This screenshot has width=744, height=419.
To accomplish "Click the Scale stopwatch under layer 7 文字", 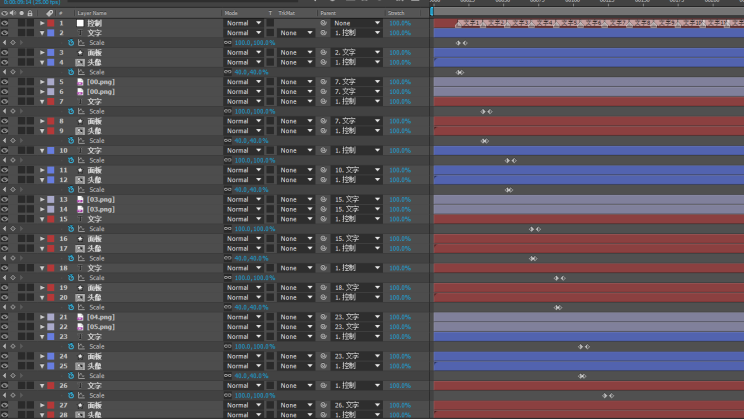I will click(71, 112).
